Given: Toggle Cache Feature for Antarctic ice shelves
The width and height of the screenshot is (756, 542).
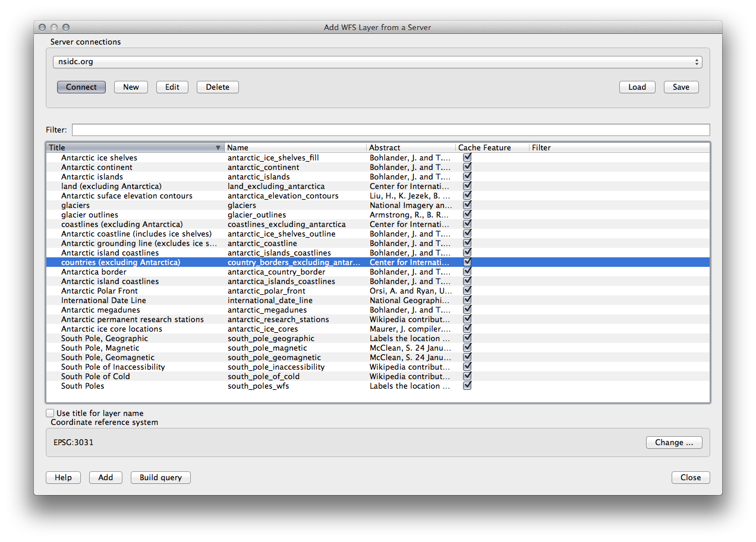Looking at the screenshot, I should (x=467, y=157).
